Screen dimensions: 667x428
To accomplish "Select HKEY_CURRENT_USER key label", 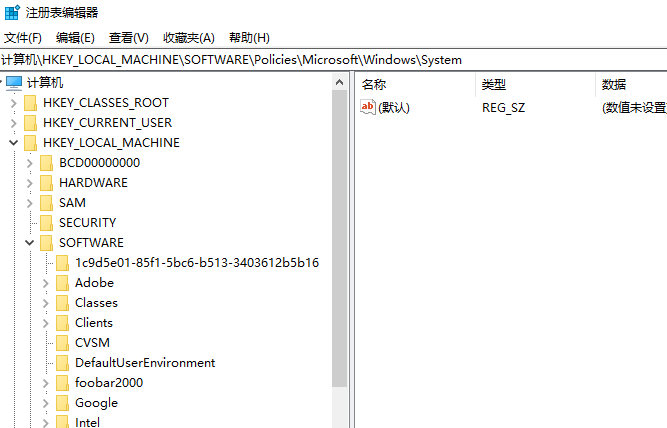I will point(108,123).
